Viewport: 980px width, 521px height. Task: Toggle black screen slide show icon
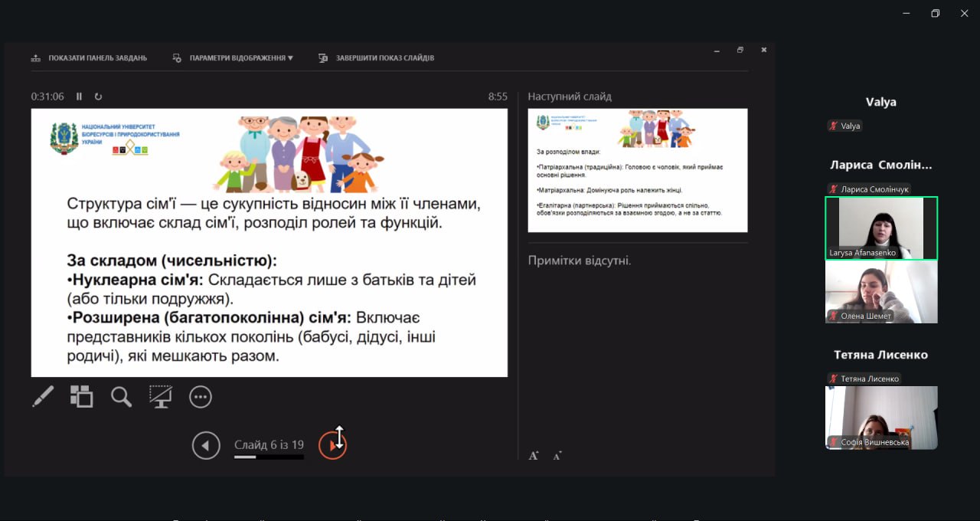point(161,396)
